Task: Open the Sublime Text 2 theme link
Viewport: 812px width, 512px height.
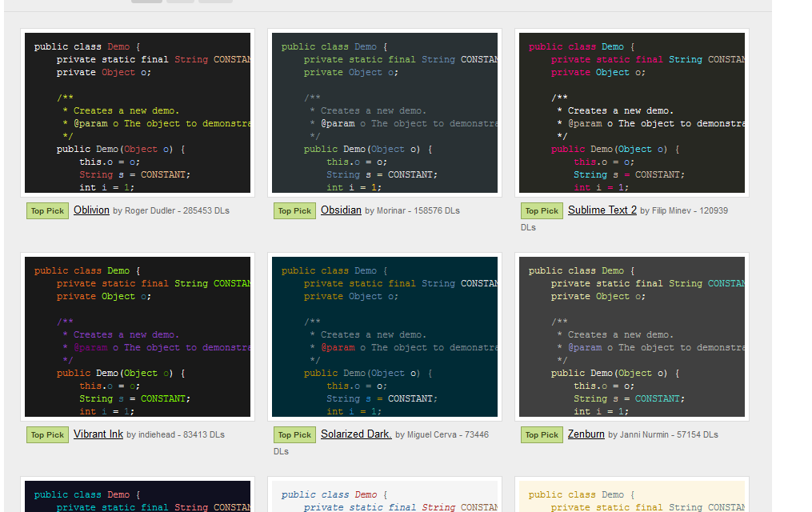Action: click(602, 210)
